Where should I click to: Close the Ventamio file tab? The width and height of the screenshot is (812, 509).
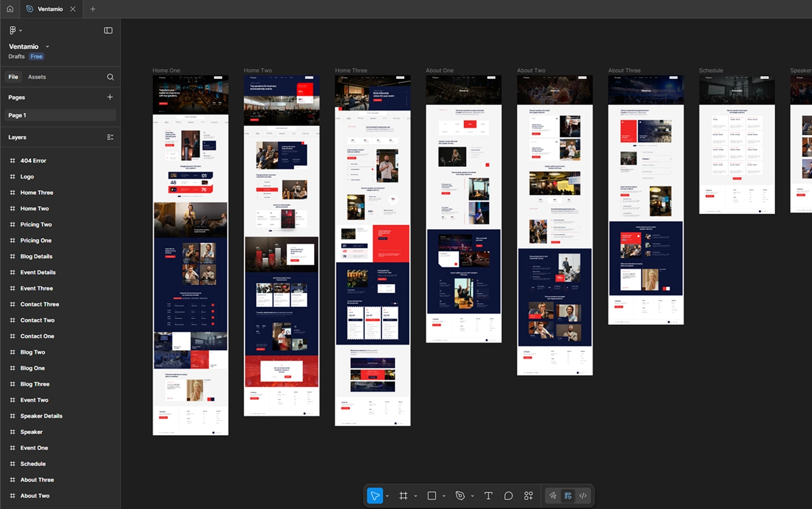tap(73, 9)
